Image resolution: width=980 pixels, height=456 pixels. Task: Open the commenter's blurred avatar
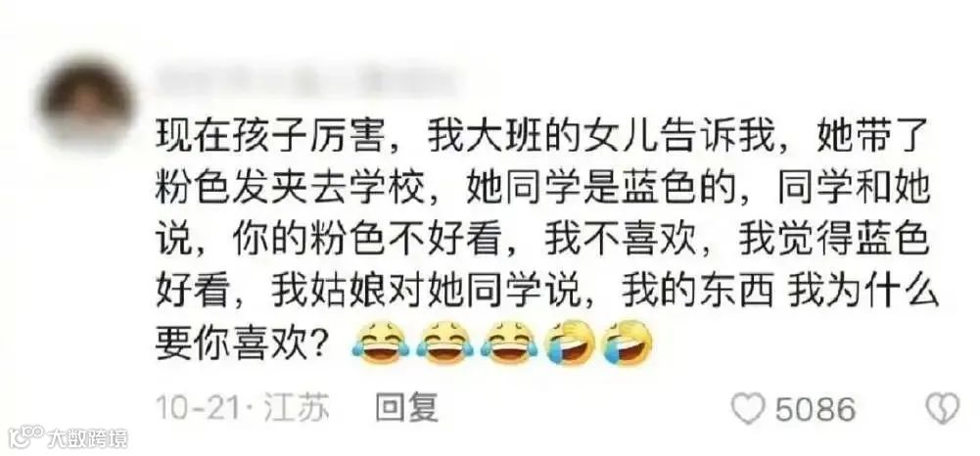click(85, 102)
